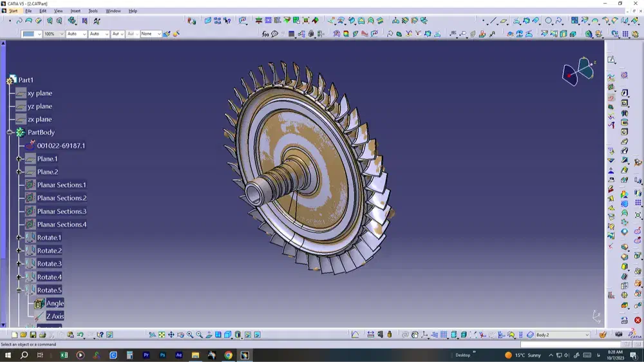Collapse the PartBody tree node
Viewport: 644px width, 362px height.
tap(10, 133)
